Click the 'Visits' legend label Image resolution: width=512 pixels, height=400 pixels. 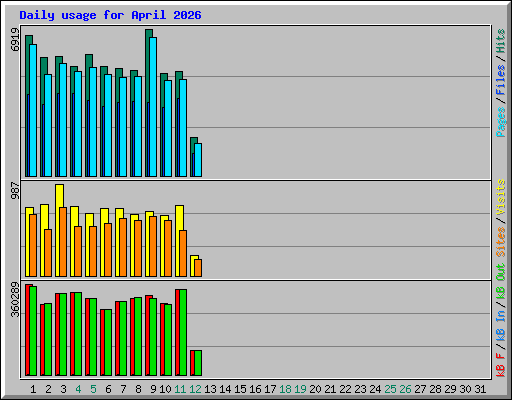[501, 197]
